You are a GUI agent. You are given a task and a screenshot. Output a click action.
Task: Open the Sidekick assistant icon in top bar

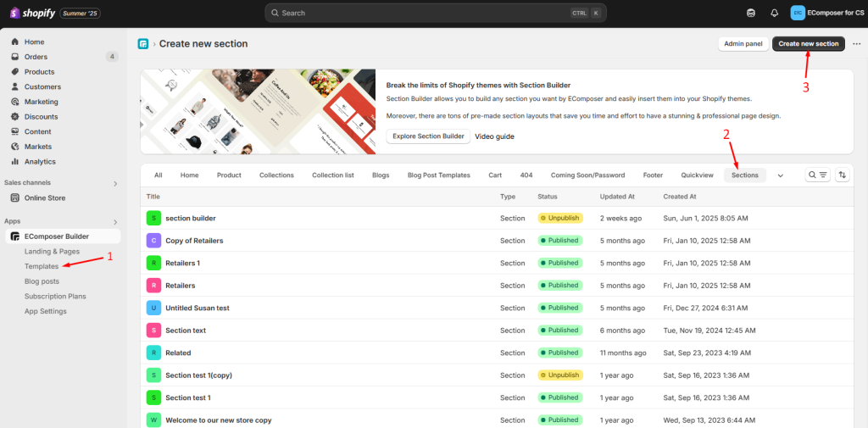click(751, 14)
